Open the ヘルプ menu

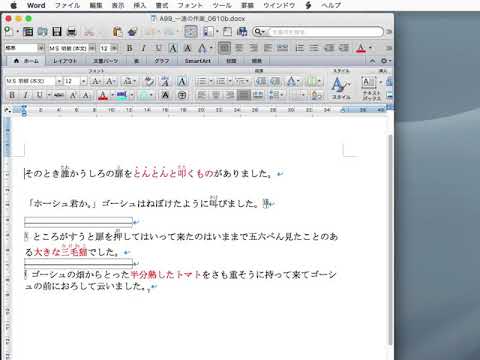pos(331,5)
